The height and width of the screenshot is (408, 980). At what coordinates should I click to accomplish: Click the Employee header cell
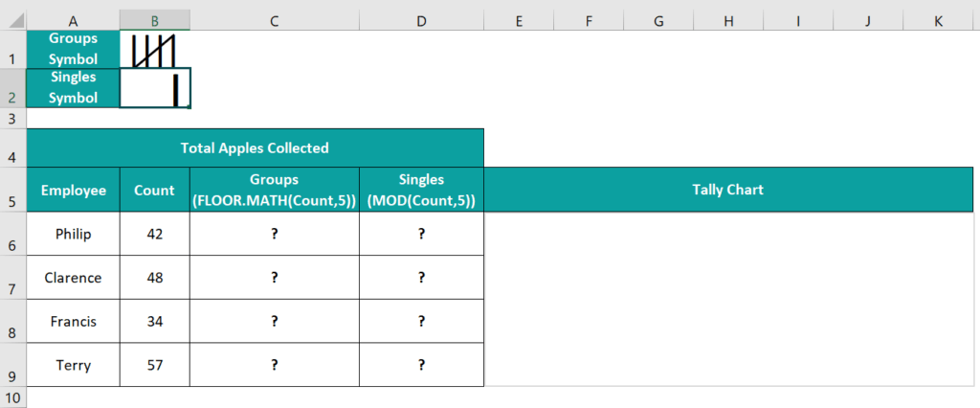click(73, 190)
